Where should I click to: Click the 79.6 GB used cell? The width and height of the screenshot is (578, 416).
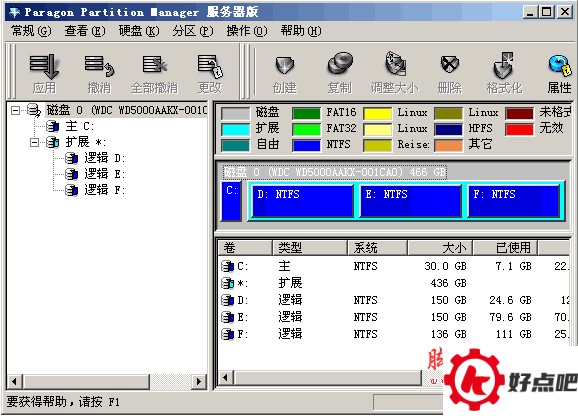pos(511,317)
